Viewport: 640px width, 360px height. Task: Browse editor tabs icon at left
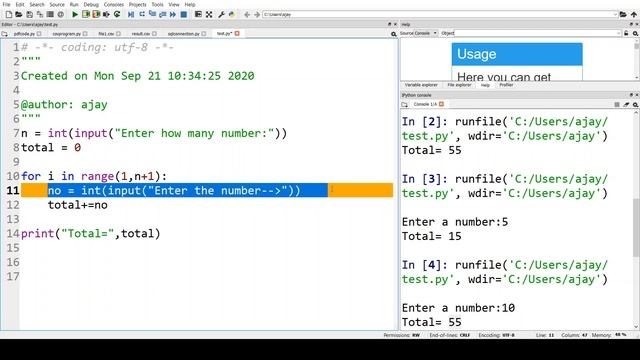click(x=4, y=34)
